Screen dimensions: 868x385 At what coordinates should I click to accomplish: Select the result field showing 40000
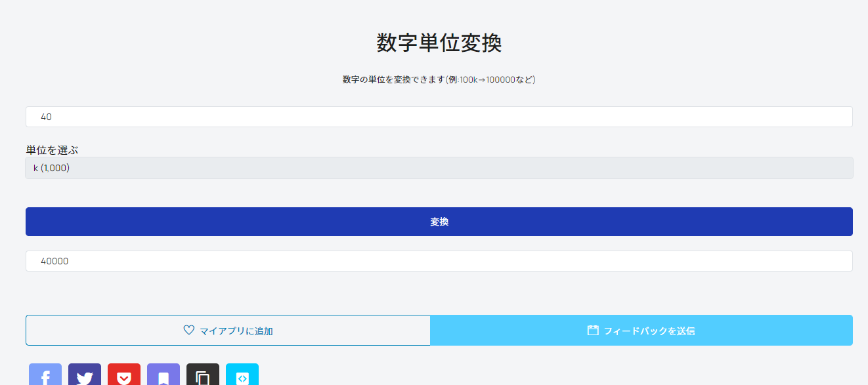tap(439, 261)
